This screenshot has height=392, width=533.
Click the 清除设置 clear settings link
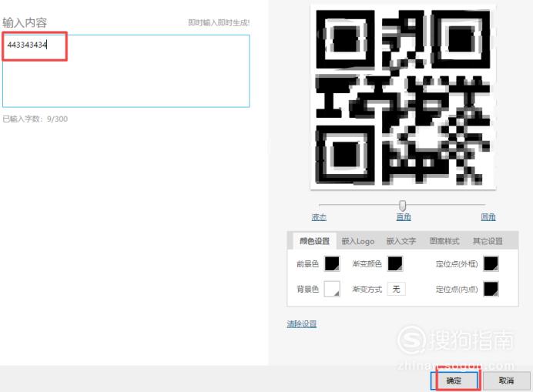tap(301, 324)
